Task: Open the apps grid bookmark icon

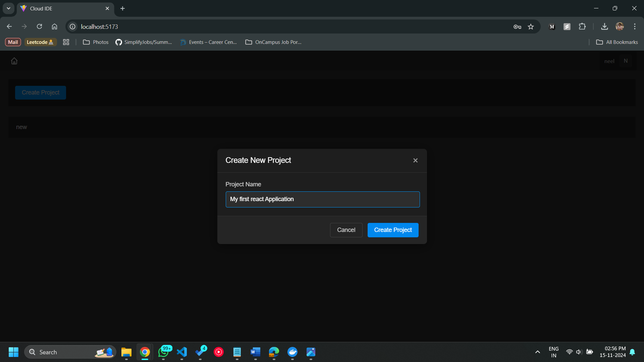Action: 66,42
